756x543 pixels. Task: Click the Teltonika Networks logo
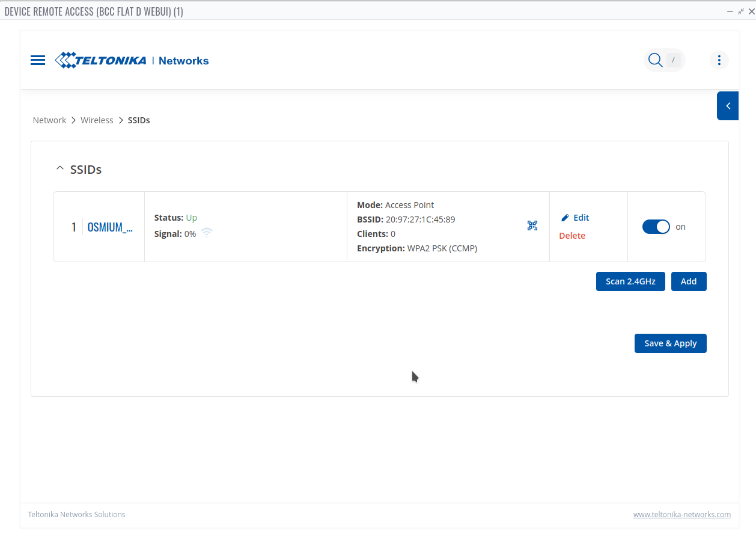(132, 60)
